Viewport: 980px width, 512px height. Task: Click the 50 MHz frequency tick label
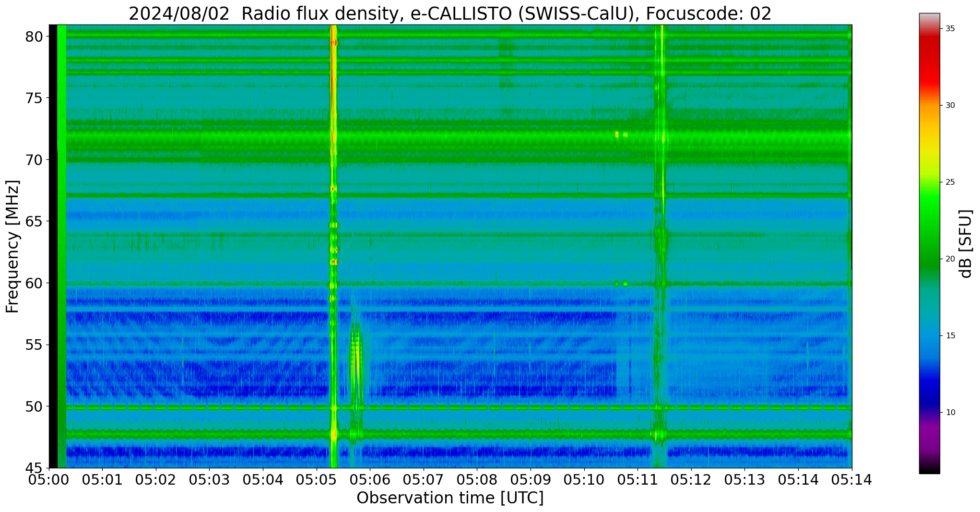pos(35,406)
